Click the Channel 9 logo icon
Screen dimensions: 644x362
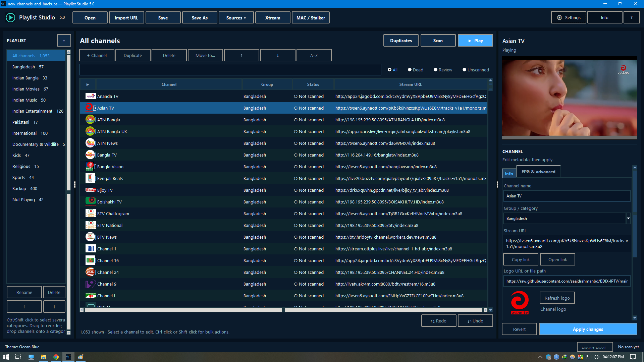pos(90,284)
